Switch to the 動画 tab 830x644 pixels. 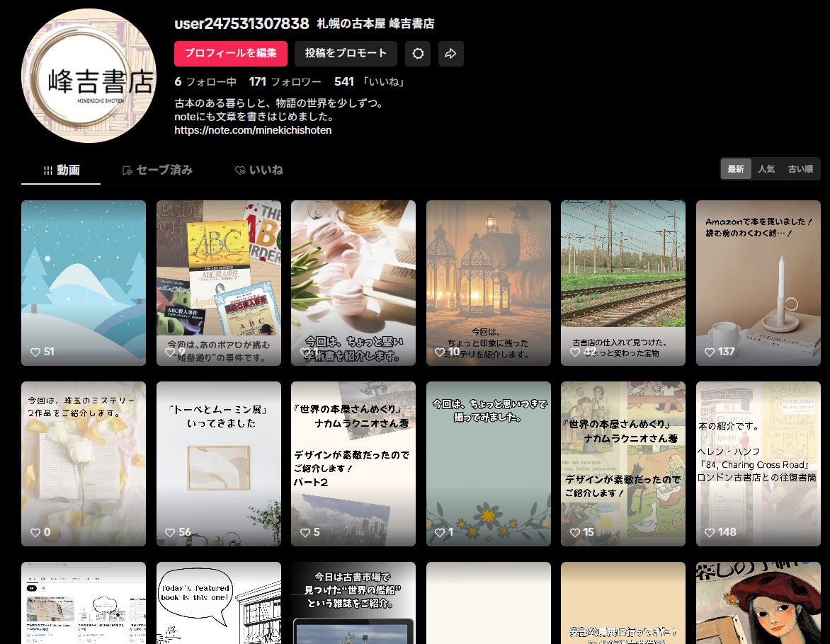click(x=61, y=170)
